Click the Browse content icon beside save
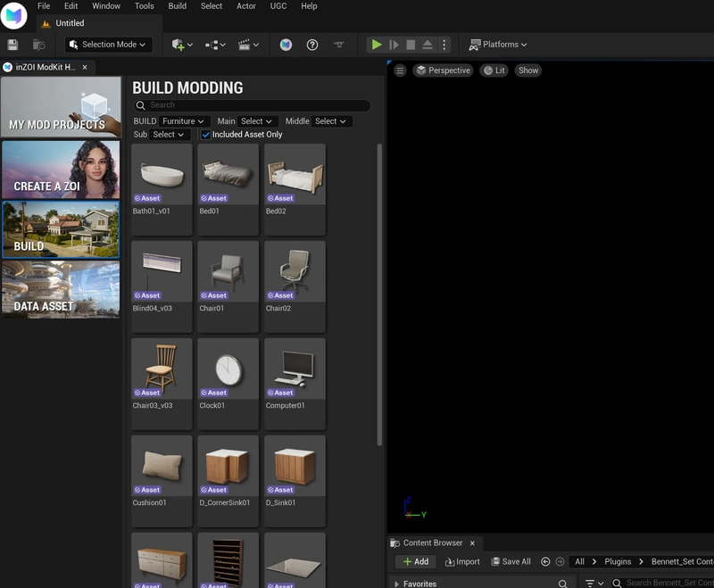Image resolution: width=714 pixels, height=588 pixels. coord(38,45)
